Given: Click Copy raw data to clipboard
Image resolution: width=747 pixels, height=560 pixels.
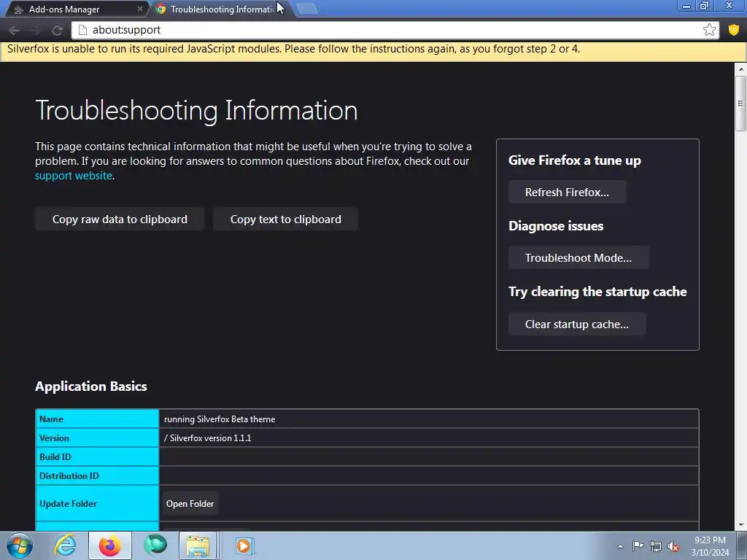Looking at the screenshot, I should coord(120,219).
